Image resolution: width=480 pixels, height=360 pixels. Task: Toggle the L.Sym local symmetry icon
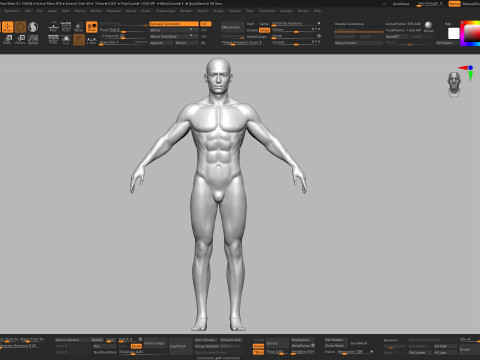92,40
